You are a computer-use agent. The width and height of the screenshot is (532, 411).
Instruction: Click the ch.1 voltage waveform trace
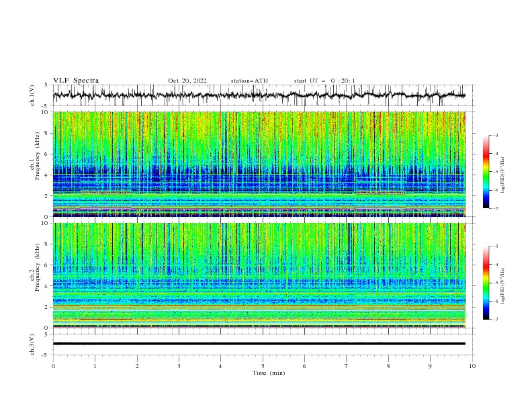coord(259,95)
